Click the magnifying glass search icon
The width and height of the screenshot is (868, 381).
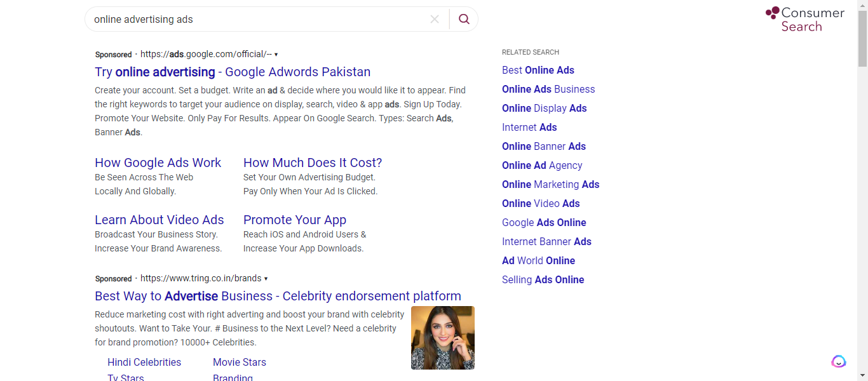[464, 19]
